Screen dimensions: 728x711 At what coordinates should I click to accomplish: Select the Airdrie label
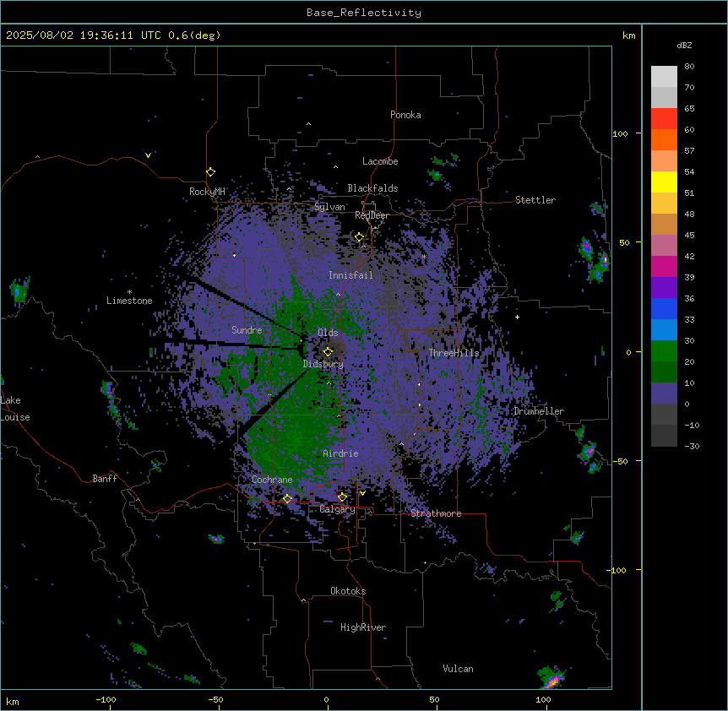[x=340, y=453]
